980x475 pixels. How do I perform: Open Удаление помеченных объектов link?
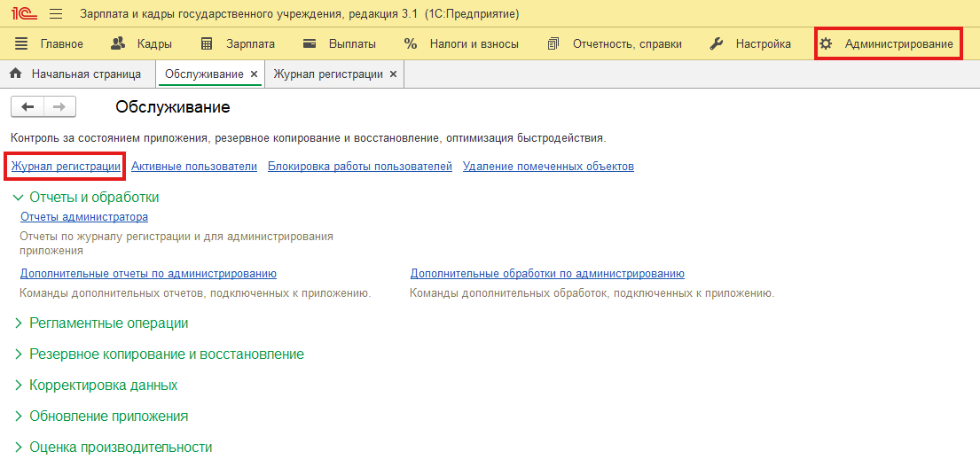click(549, 167)
